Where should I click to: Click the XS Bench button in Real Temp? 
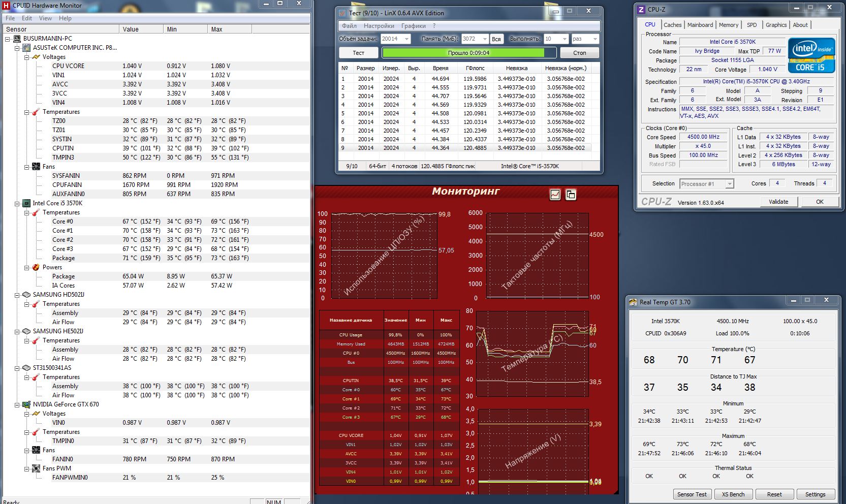coord(733,494)
